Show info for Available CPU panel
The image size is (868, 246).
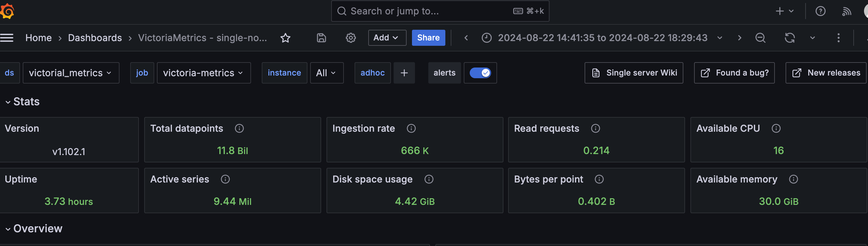(x=776, y=129)
